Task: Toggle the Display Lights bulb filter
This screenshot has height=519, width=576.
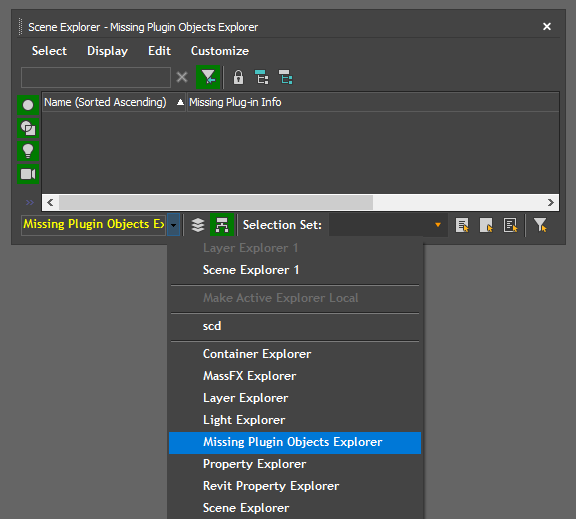Action: (x=28, y=151)
